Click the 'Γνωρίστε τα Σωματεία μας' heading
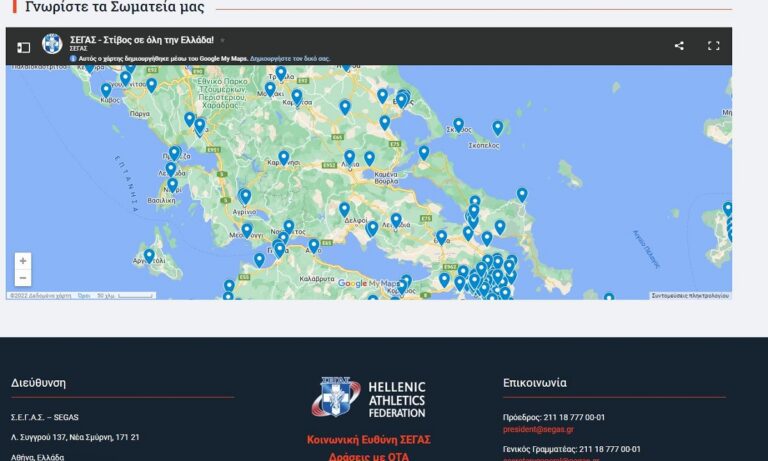Image resolution: width=768 pixels, height=461 pixels. pos(115,7)
